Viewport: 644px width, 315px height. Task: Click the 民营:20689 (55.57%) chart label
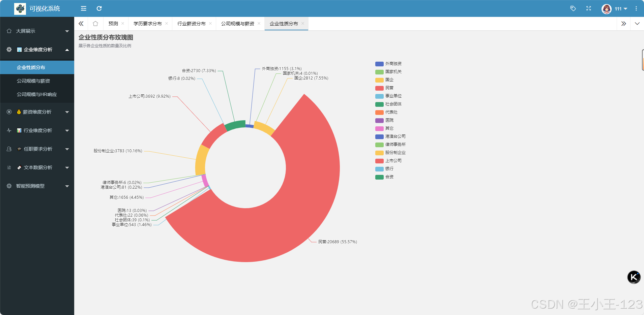[x=338, y=242]
